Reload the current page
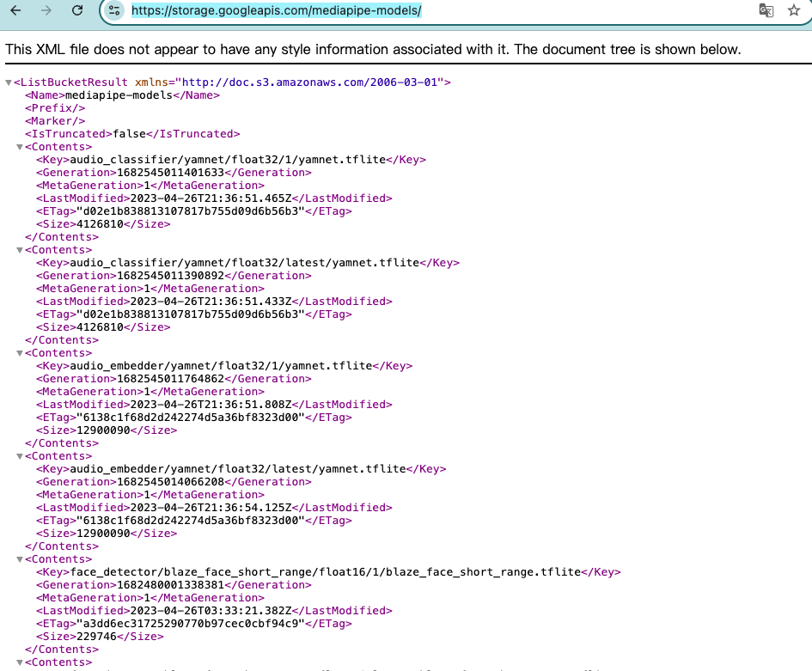812x671 pixels. tap(77, 10)
